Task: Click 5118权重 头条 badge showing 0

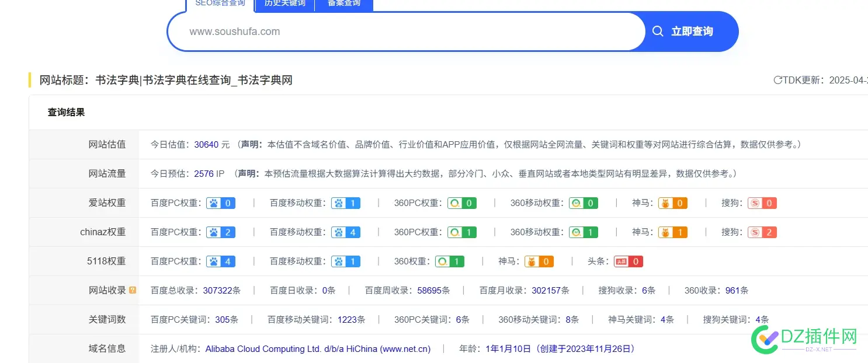Action: [629, 261]
